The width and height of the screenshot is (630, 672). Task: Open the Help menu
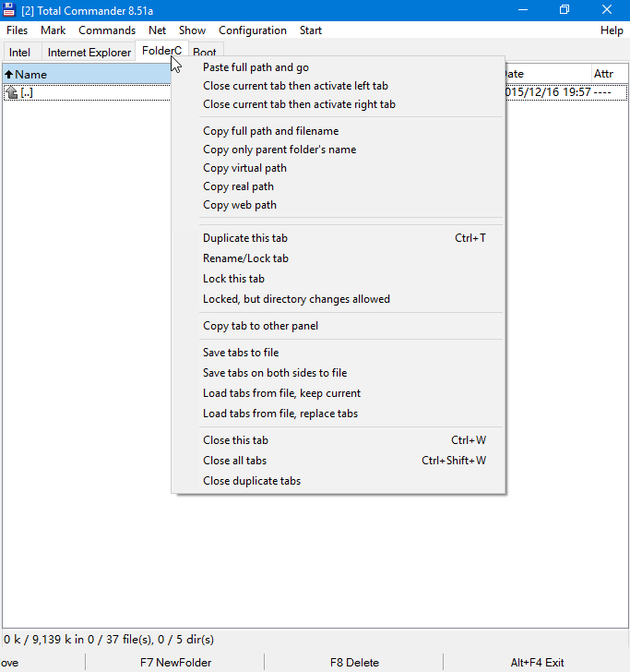point(612,30)
